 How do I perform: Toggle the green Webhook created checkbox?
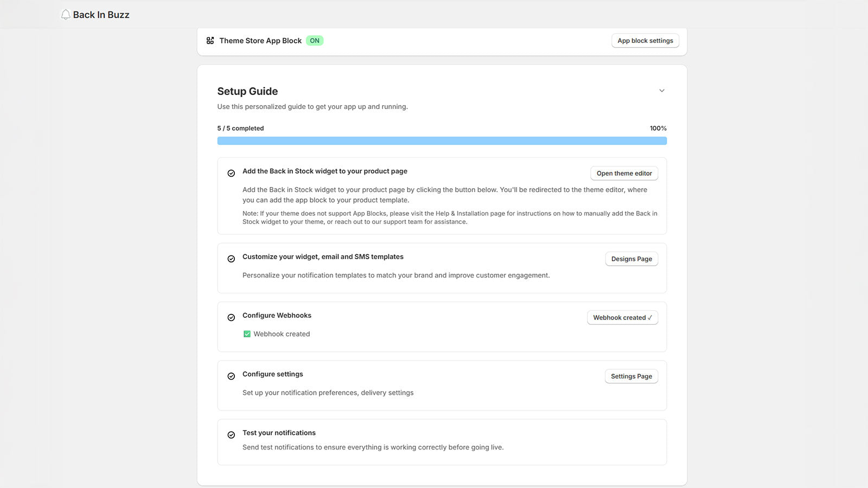tap(247, 334)
